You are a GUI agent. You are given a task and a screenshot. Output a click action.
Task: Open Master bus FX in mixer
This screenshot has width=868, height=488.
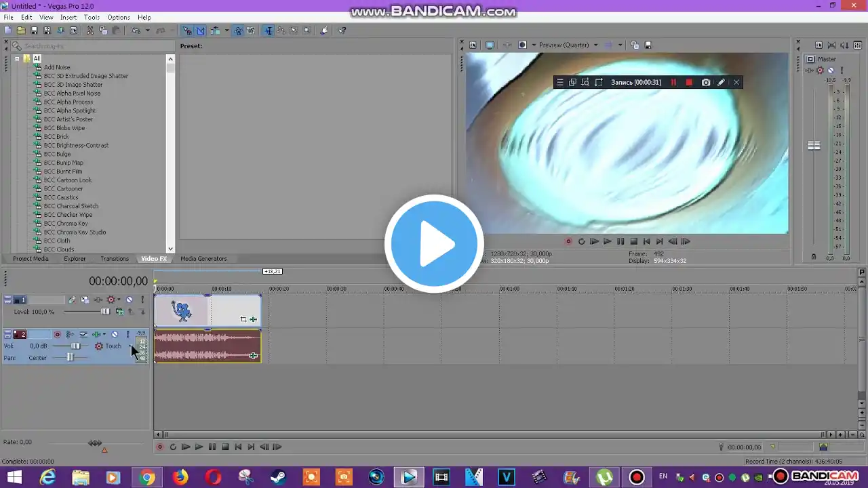(x=810, y=70)
